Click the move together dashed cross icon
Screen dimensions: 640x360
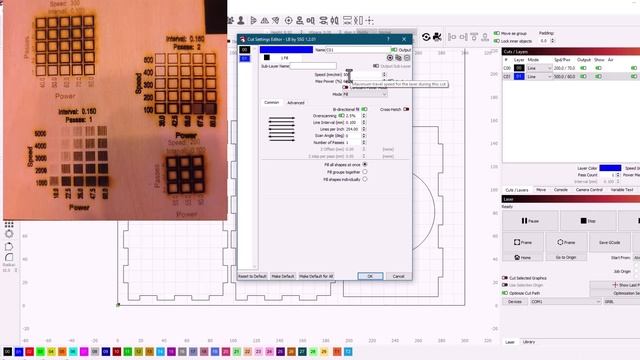[370, 20]
